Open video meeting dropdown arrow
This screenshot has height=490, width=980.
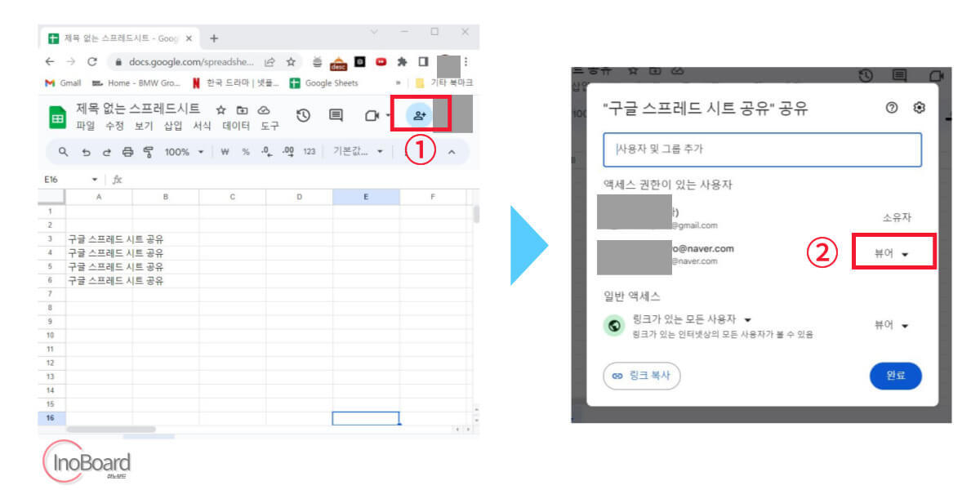[387, 117]
